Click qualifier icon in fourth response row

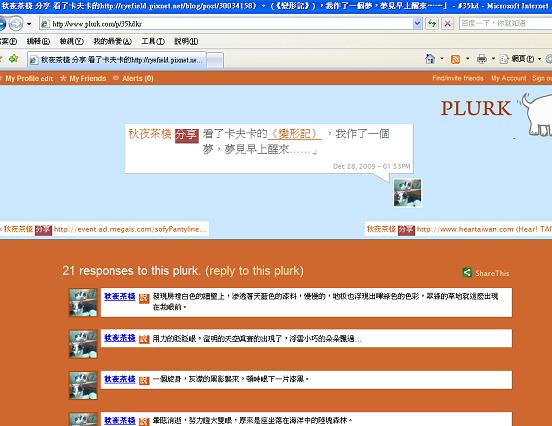pos(144,421)
